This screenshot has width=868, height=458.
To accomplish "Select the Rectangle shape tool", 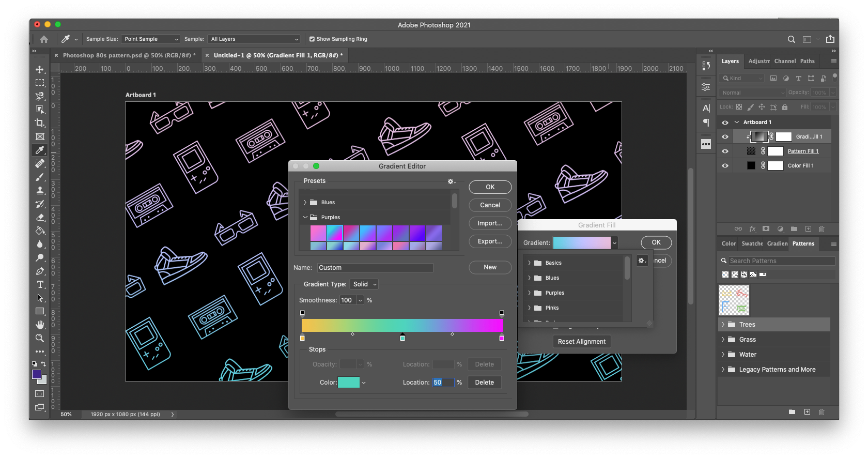I will [x=40, y=311].
